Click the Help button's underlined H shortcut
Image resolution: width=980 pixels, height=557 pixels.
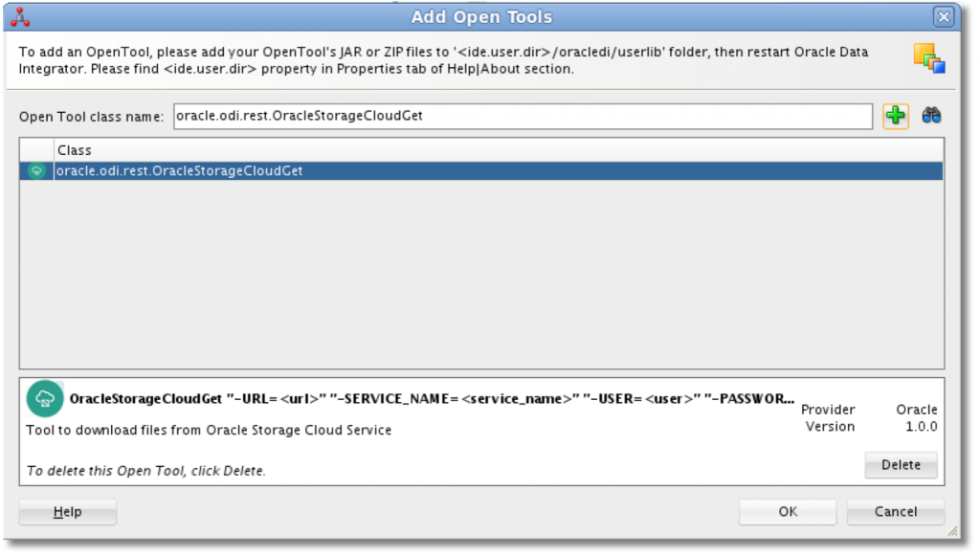coord(56,511)
